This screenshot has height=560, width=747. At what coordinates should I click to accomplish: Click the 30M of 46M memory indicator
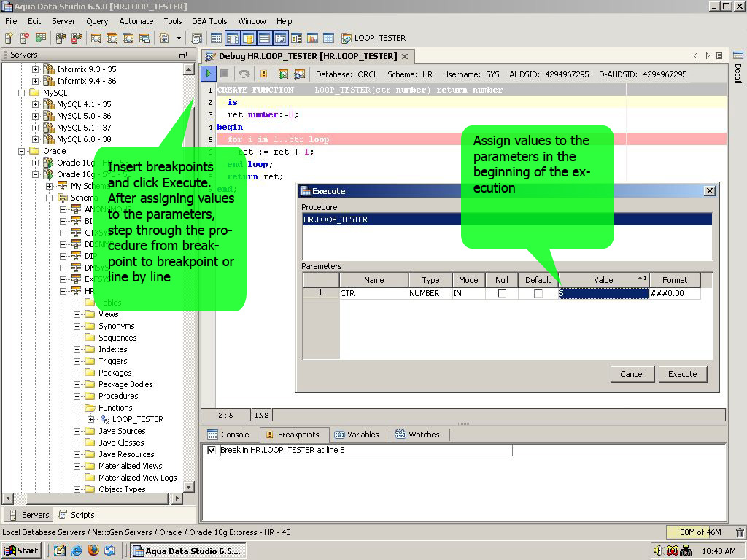[700, 532]
